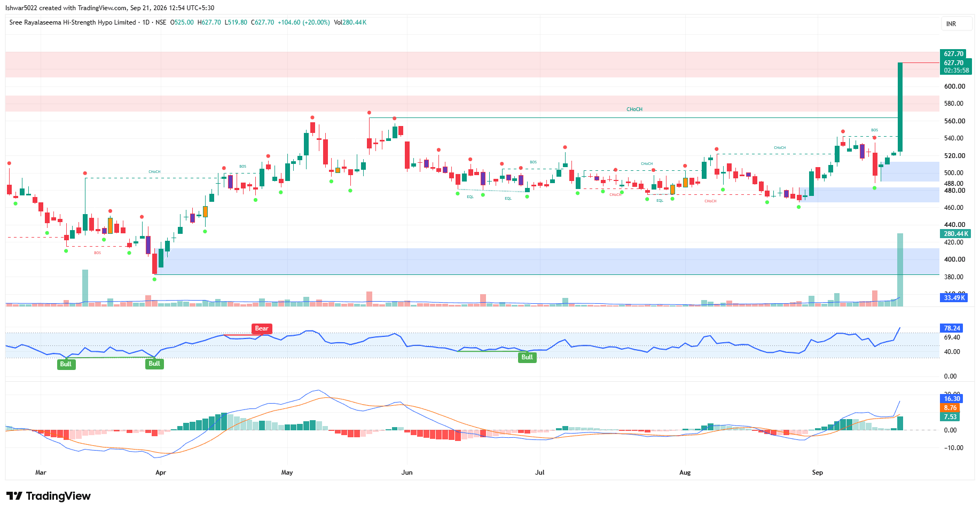Viewport: 980px width, 512px height.
Task: Click the 540.00 price scale label
Action: tap(954, 138)
